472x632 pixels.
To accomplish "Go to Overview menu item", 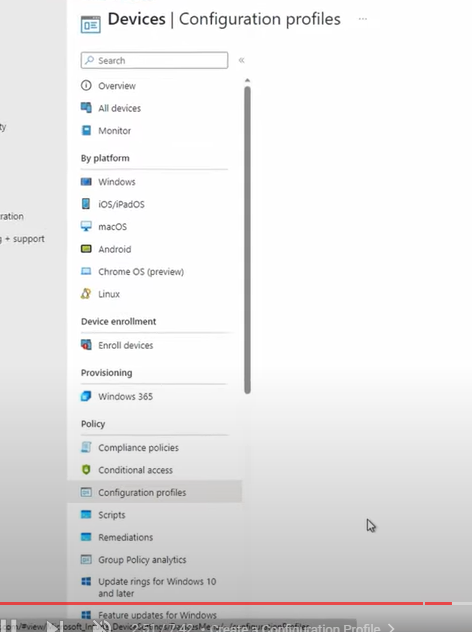I will 117,86.
